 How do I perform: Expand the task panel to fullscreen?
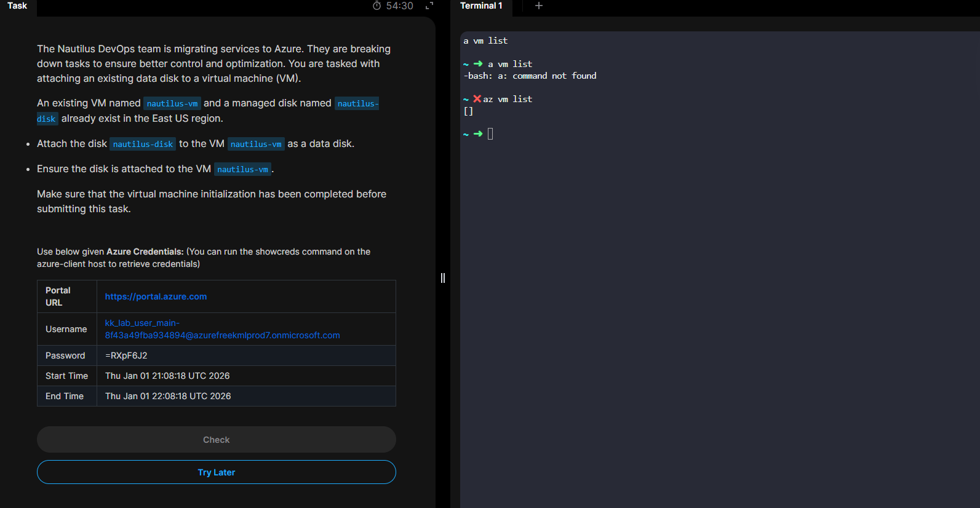429,6
